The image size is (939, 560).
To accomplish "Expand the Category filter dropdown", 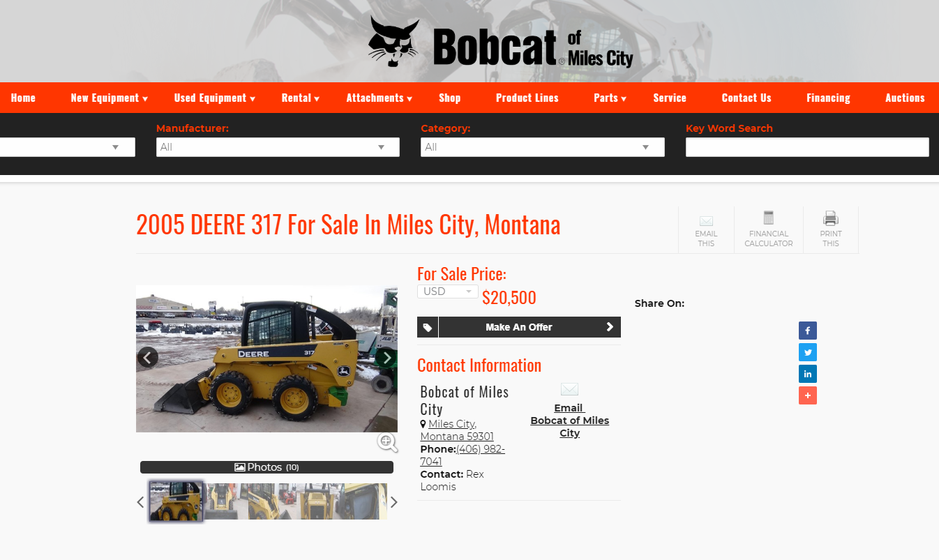I will coord(543,147).
